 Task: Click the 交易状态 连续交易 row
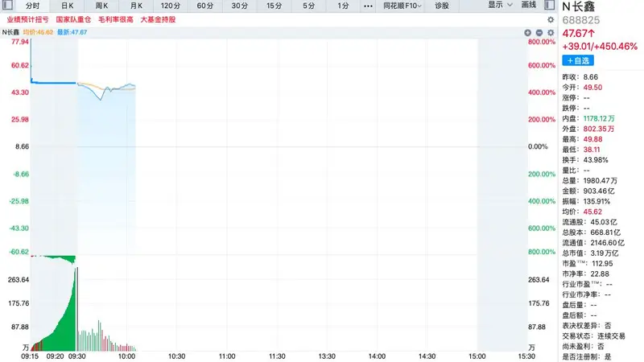(593, 336)
